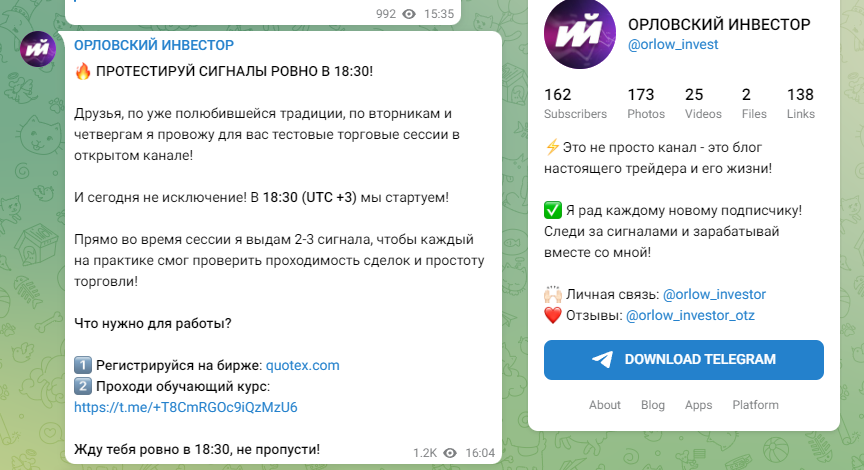
Task: Click the DOWNLOAD TELEGRAM button
Action: 684,360
